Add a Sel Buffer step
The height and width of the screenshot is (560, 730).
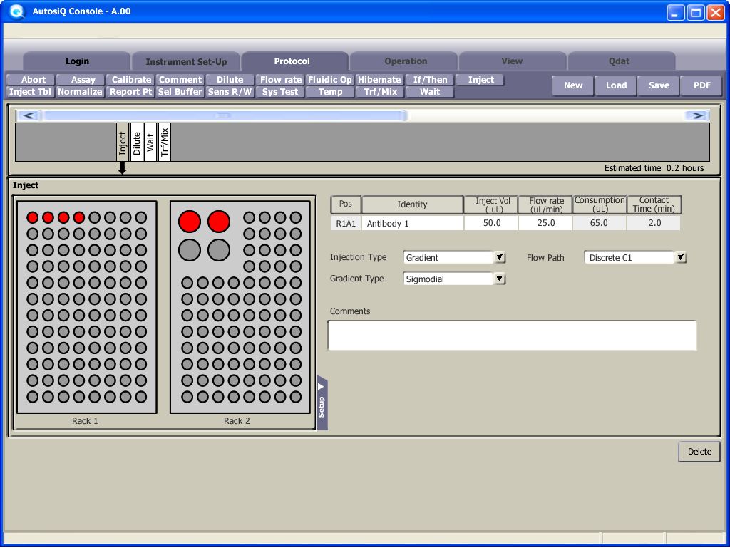click(x=180, y=92)
